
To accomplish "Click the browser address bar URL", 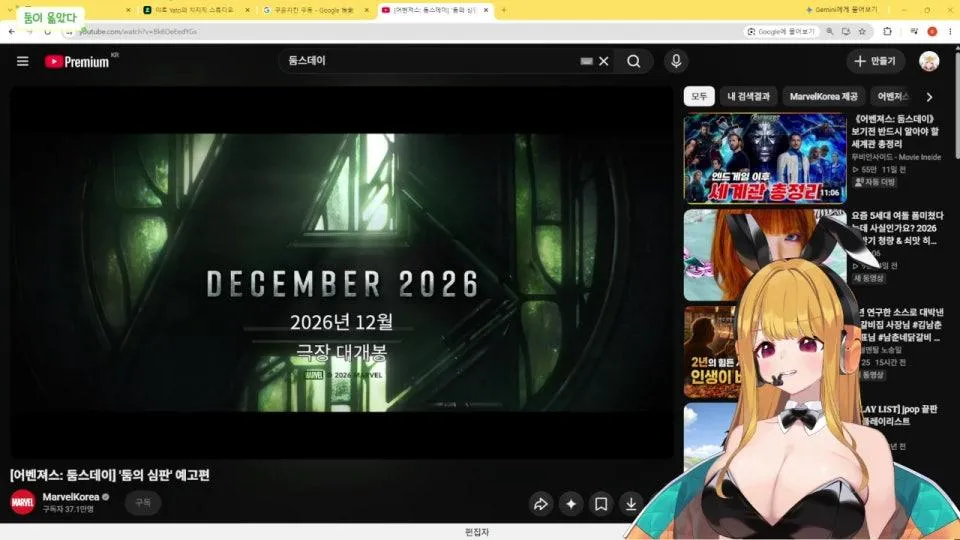I will coord(138,31).
